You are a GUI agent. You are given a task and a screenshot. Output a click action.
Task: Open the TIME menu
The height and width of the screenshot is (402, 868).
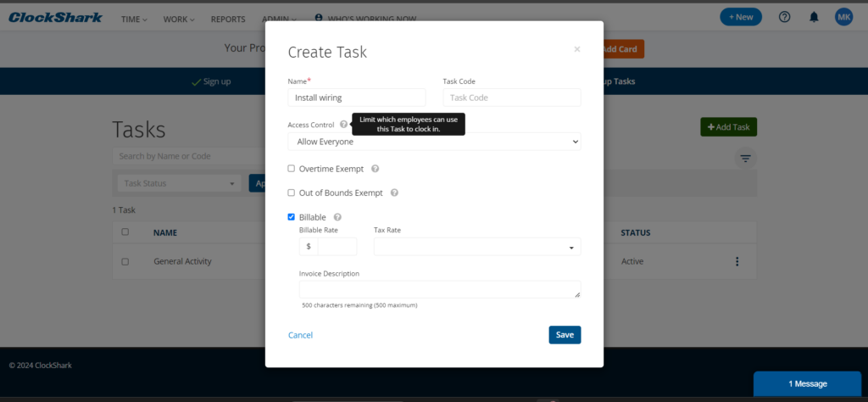point(135,20)
